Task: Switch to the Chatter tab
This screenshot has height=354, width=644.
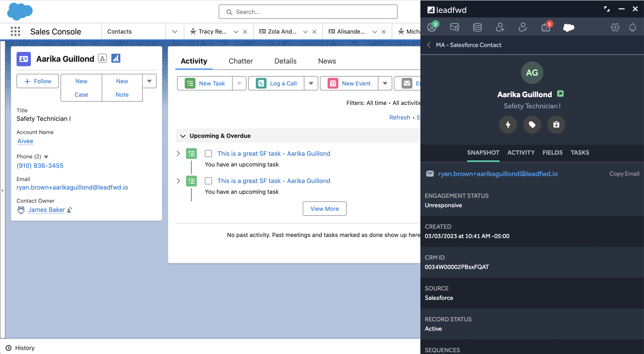Action: (241, 61)
